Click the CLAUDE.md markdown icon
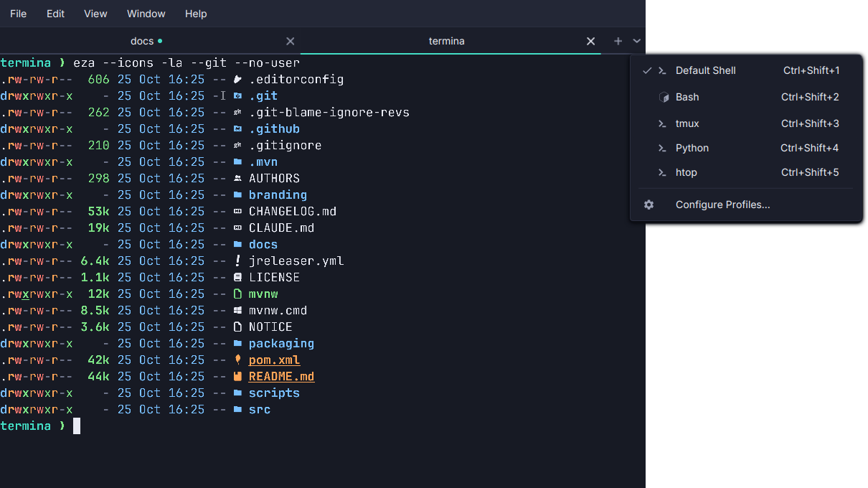The height and width of the screenshot is (488, 868). (238, 227)
